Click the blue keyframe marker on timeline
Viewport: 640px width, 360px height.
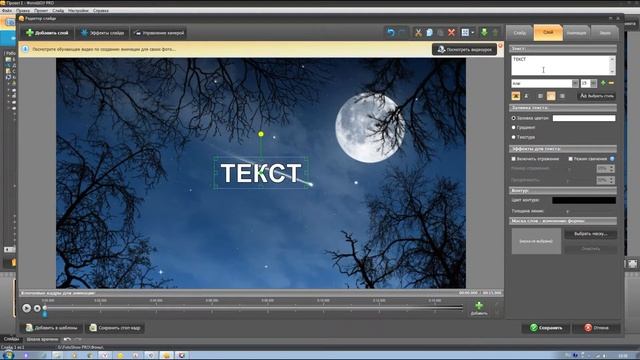pos(45,314)
